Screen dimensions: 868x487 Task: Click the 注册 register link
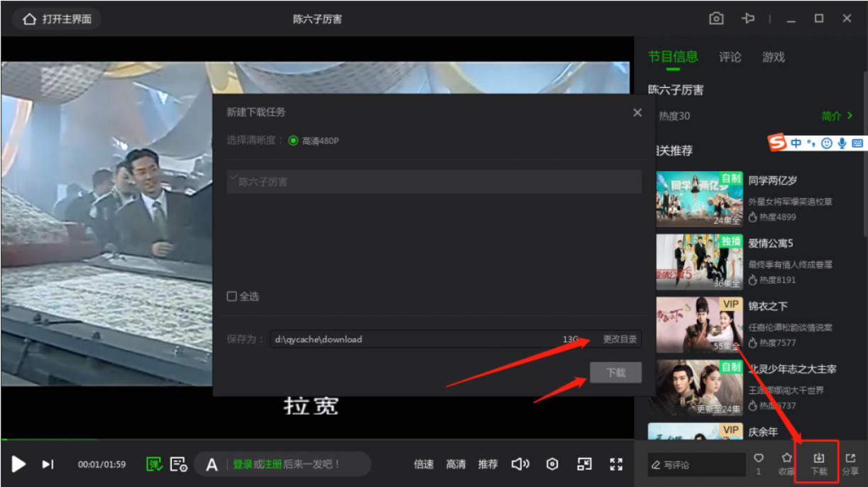[x=273, y=464]
